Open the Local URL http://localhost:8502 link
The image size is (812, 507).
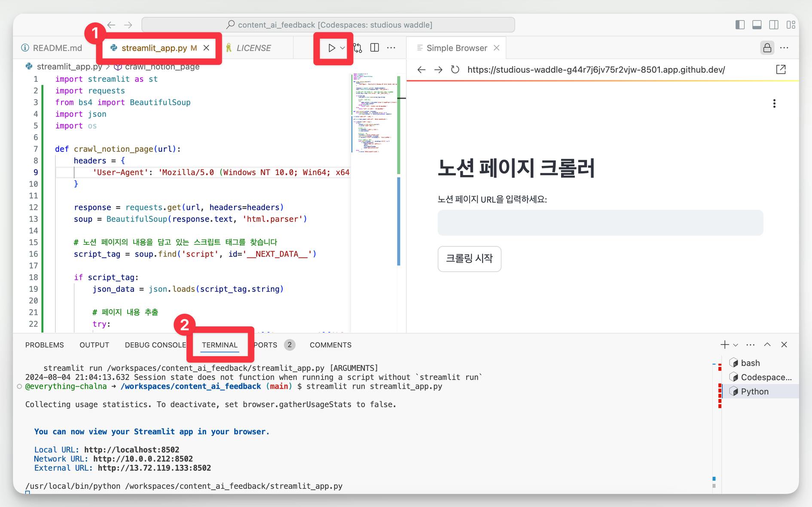click(131, 450)
